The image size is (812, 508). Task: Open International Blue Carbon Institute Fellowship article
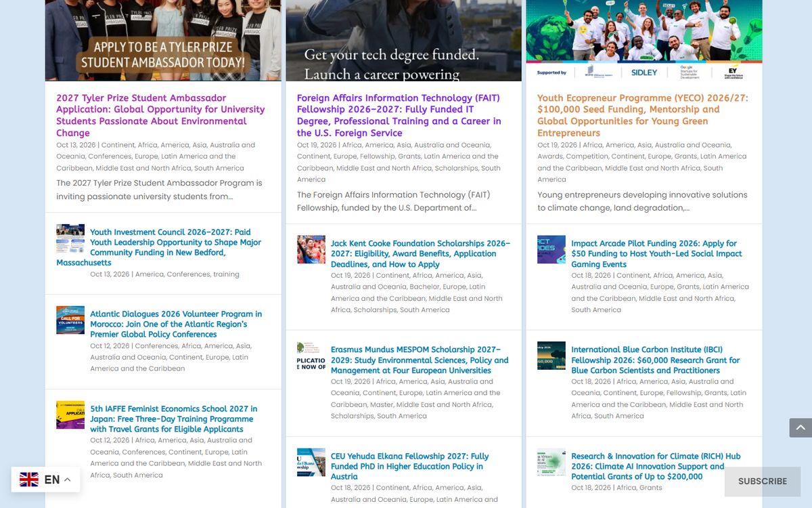(x=656, y=360)
